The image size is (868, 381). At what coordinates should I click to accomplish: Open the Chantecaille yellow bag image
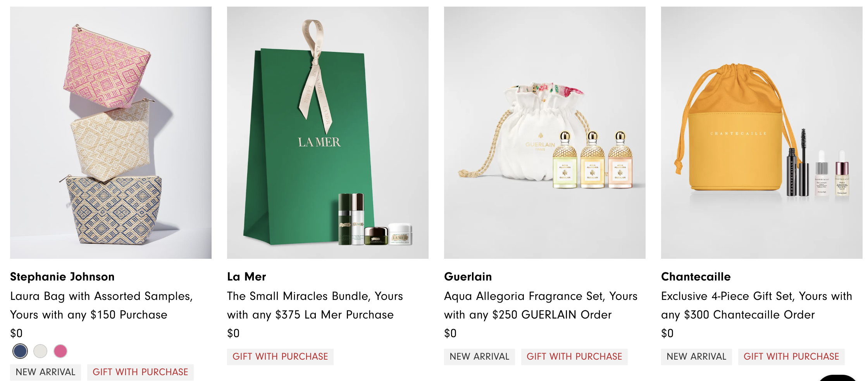(762, 133)
